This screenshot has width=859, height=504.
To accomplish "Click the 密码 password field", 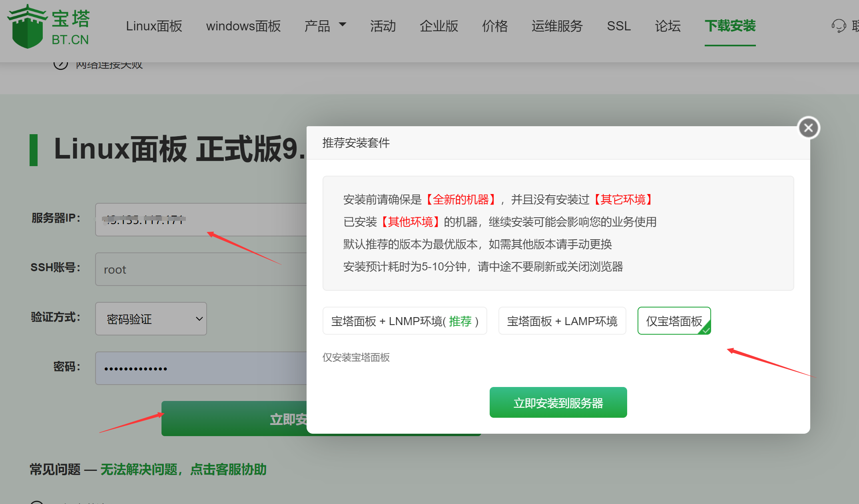I will (200, 368).
